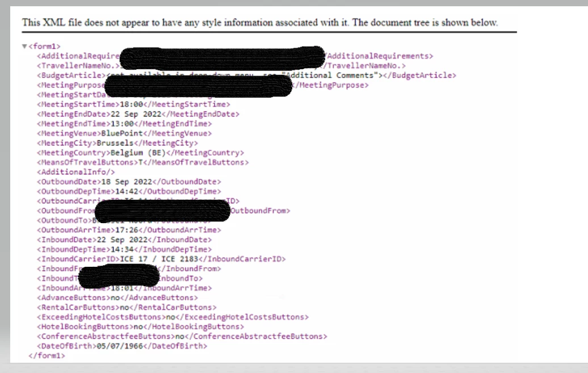
Task: Click the MeetingEndTime 13:00 line
Action: [x=124, y=123]
